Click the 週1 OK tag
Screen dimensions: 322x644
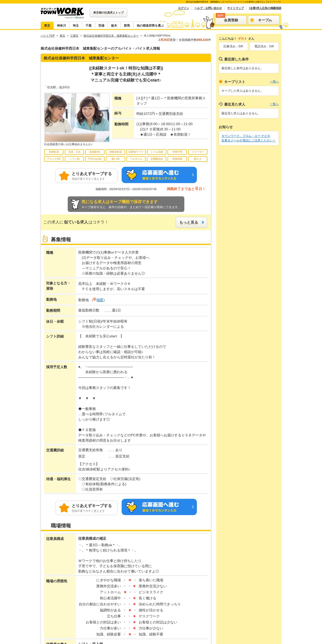coord(115,159)
